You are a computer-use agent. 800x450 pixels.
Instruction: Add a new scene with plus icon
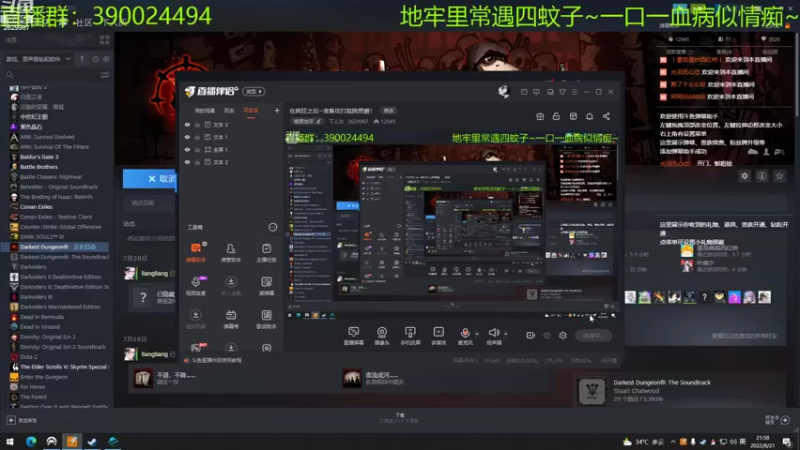(277, 110)
